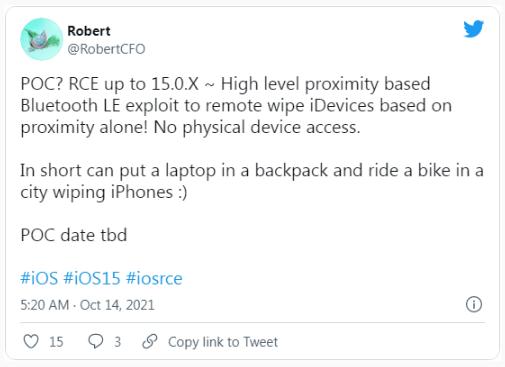Screen dimensions: 505x367
Task: Click the Twitter bird logo
Action: pyautogui.click(x=473, y=29)
